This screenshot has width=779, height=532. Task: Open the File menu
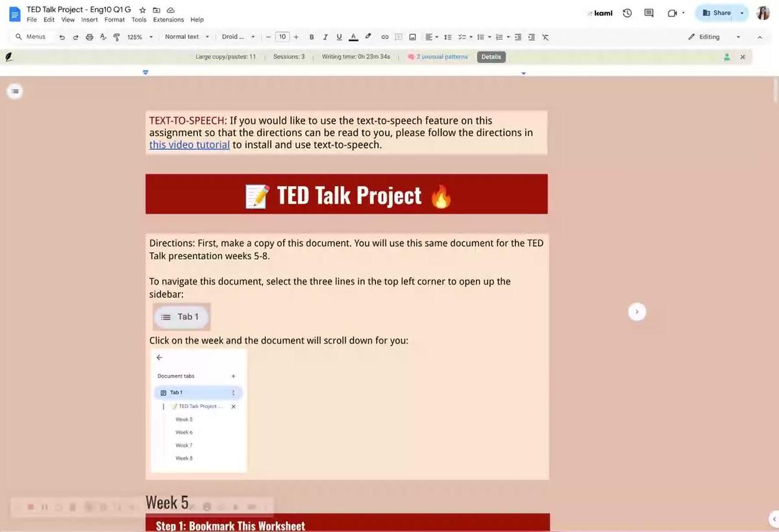(x=32, y=20)
